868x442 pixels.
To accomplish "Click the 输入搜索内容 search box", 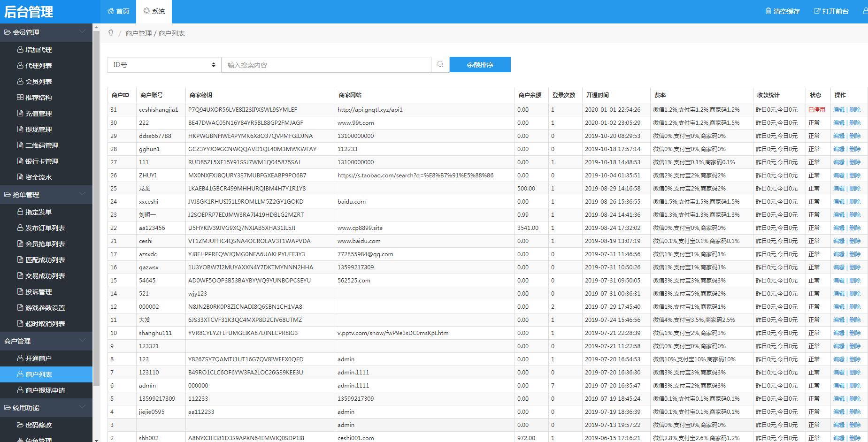I will coord(326,65).
